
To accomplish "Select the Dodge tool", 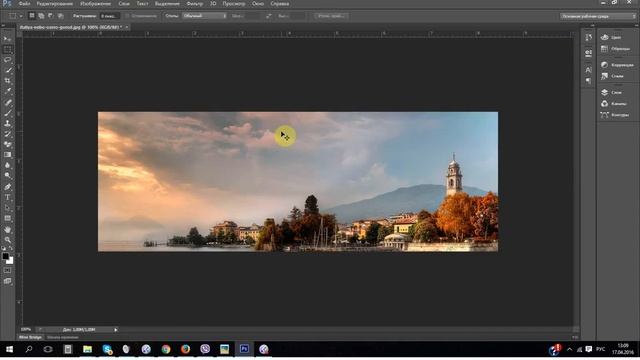I will (7, 176).
